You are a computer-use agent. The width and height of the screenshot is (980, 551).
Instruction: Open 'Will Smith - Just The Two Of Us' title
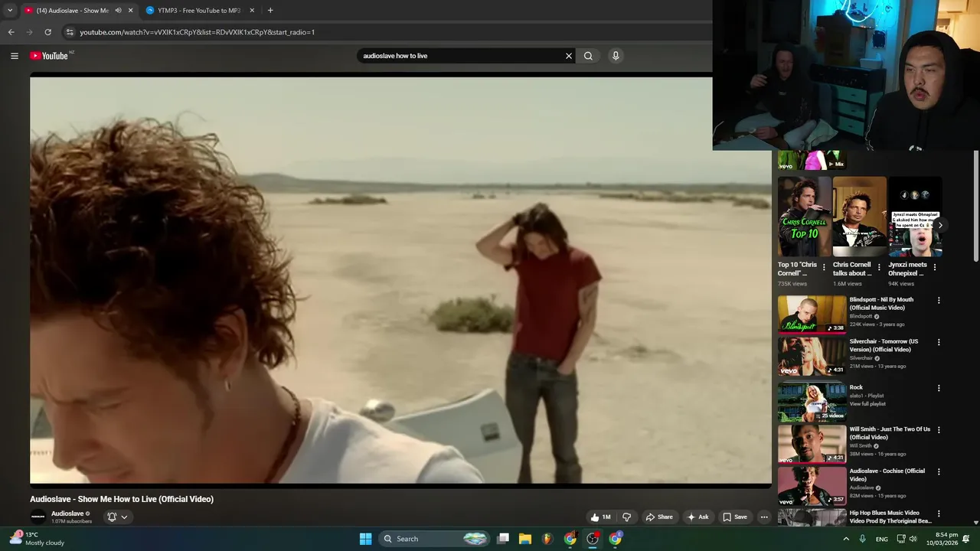click(890, 433)
